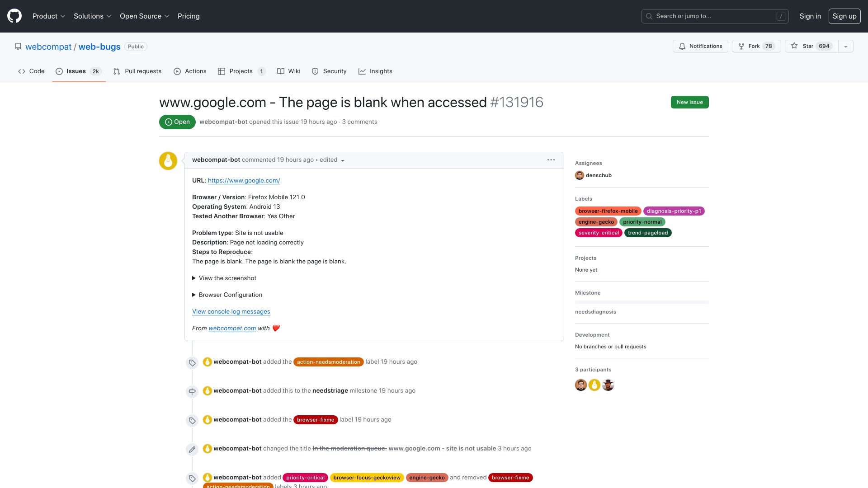Click the tag icon next to action-needsmoderation event
The width and height of the screenshot is (868, 488).
click(x=192, y=363)
